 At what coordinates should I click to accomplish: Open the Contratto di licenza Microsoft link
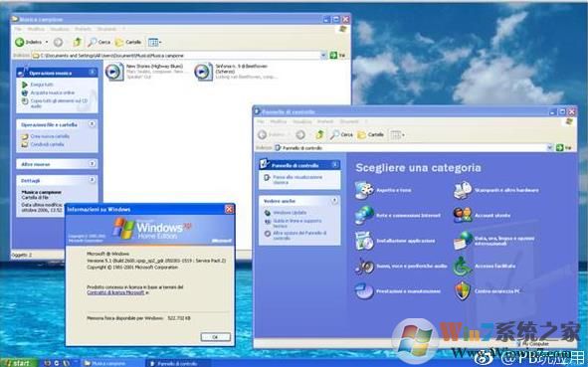click(115, 292)
